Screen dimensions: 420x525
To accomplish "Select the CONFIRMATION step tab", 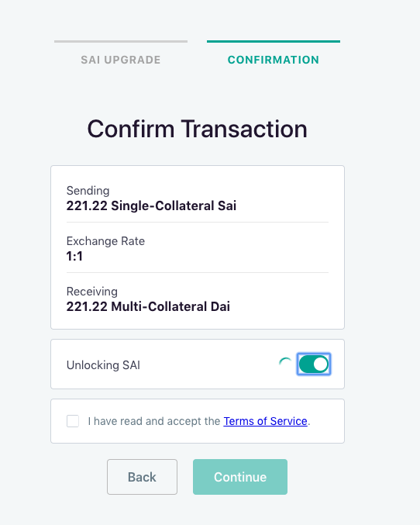I will 274,60.
